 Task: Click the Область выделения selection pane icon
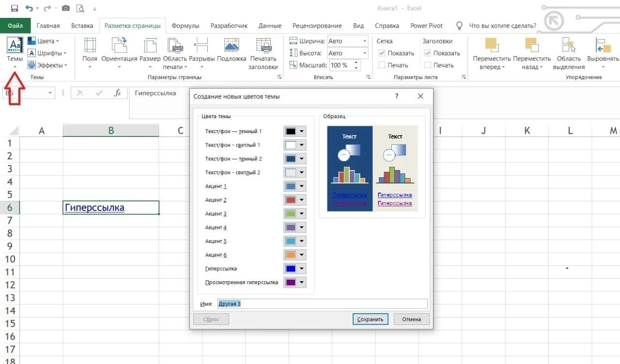[x=569, y=45]
